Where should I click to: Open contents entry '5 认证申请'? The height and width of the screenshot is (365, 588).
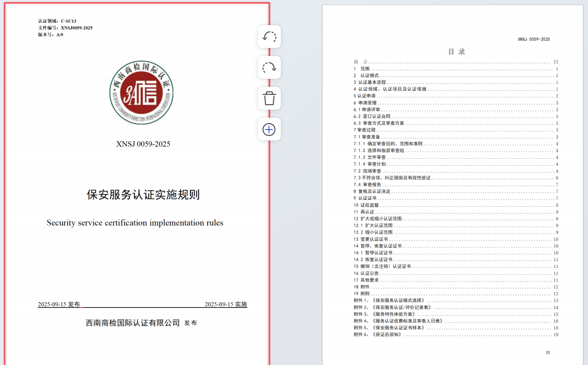(365, 96)
